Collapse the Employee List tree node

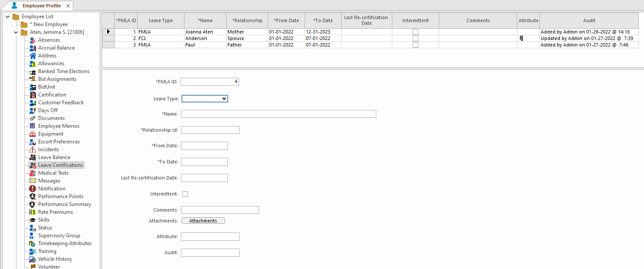coord(8,17)
